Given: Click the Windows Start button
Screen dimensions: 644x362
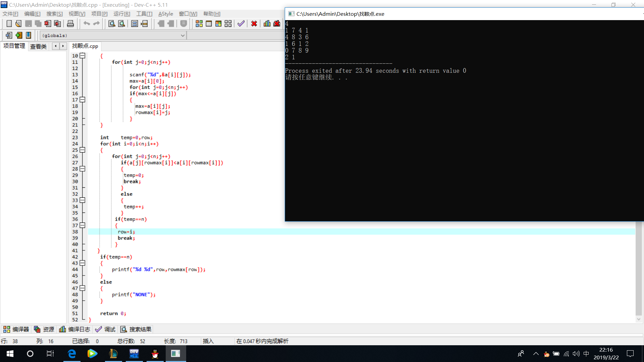Looking at the screenshot, I should pos(10,354).
